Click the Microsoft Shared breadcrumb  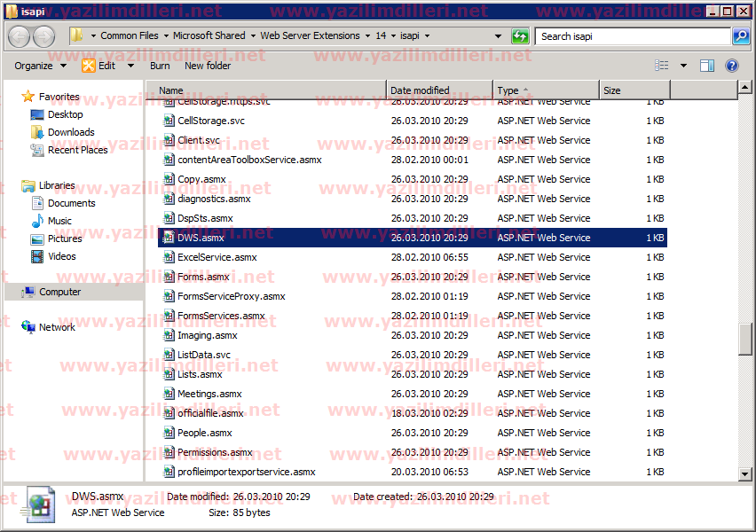point(209,35)
